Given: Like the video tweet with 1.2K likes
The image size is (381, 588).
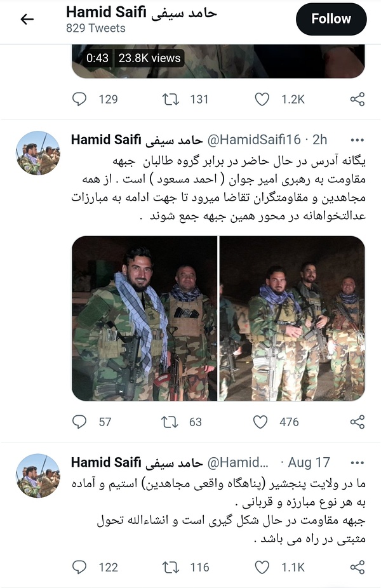Looking at the screenshot, I should coord(262,99).
